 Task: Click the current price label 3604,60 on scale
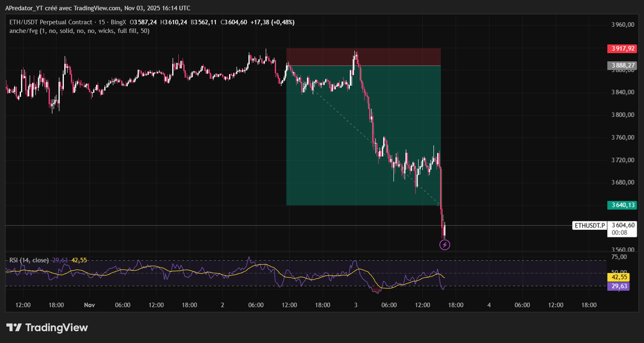[x=623, y=226]
